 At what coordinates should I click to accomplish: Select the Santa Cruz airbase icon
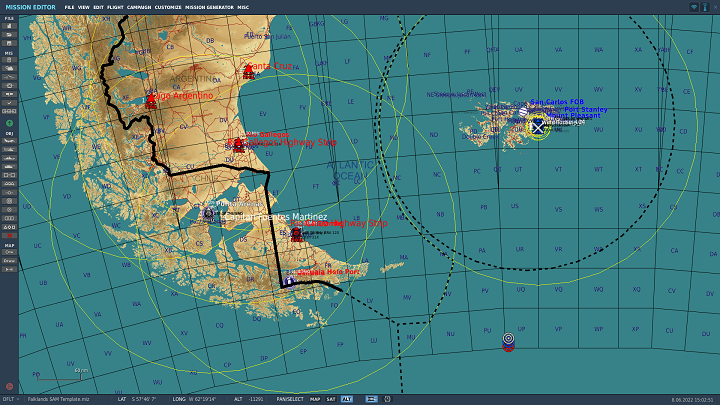247,69
